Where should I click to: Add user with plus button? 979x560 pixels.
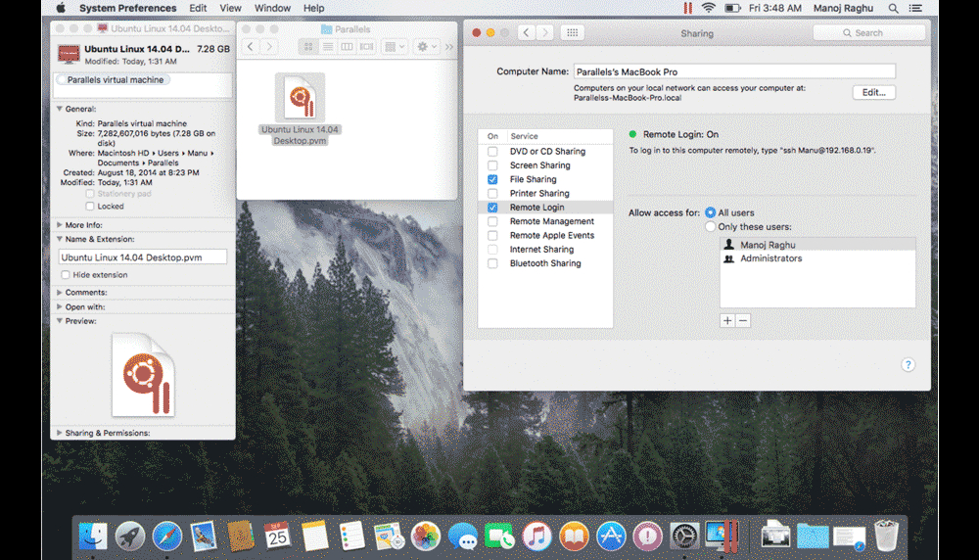727,321
